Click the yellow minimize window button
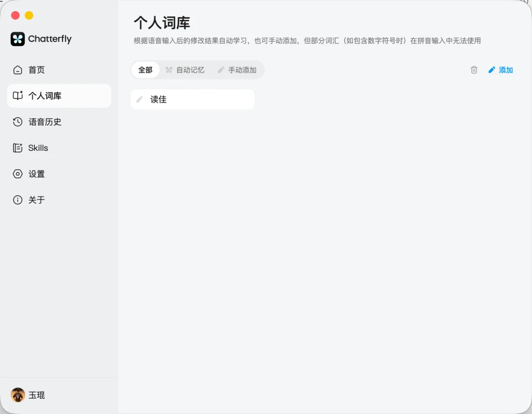 pyautogui.click(x=29, y=15)
